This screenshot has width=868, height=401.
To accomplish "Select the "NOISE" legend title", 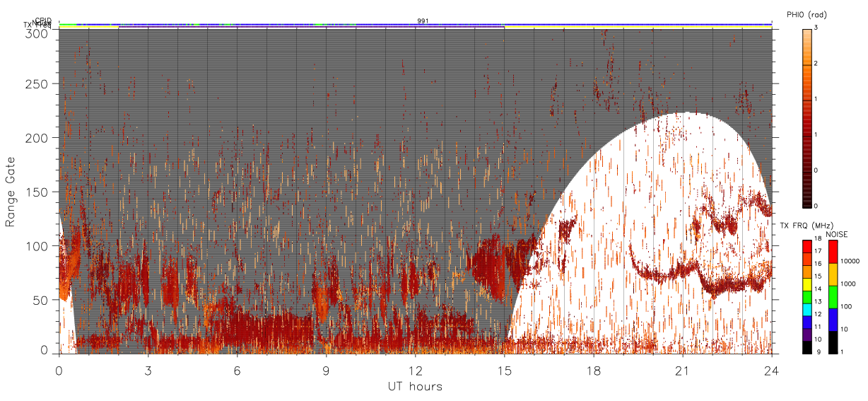I will click(x=836, y=234).
